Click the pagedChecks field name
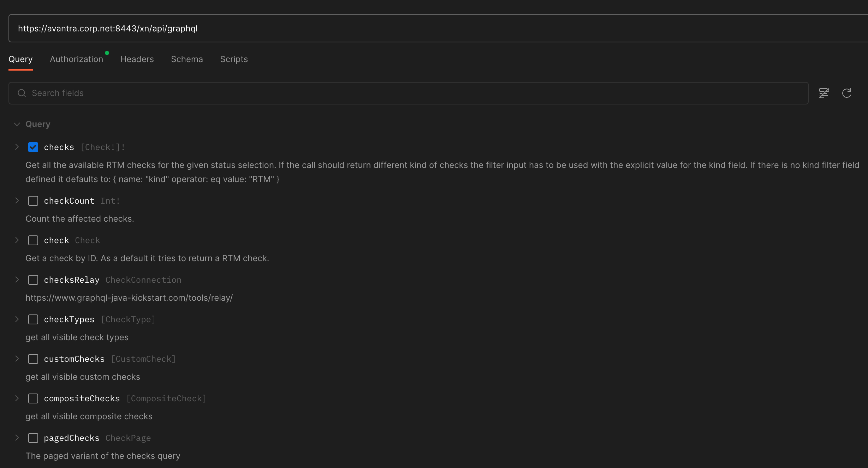Image resolution: width=868 pixels, height=468 pixels. click(72, 438)
